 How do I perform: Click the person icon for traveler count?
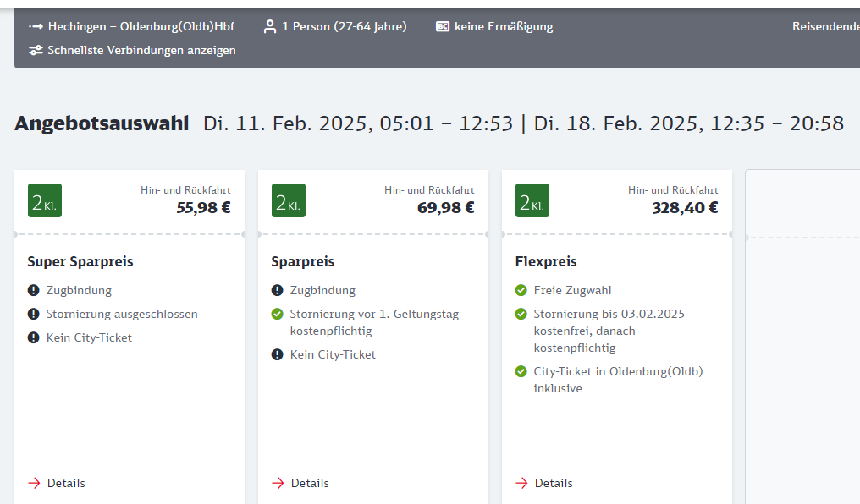[270, 27]
